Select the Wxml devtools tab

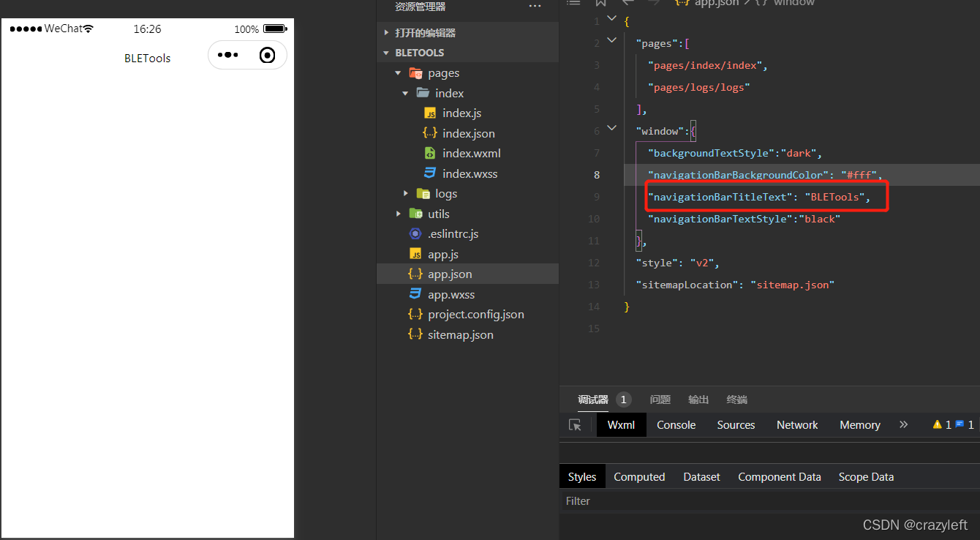(x=621, y=425)
